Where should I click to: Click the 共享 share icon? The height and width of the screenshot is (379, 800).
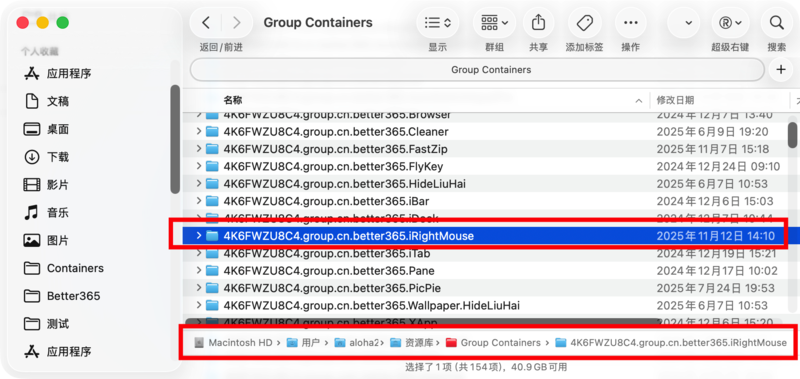[538, 23]
